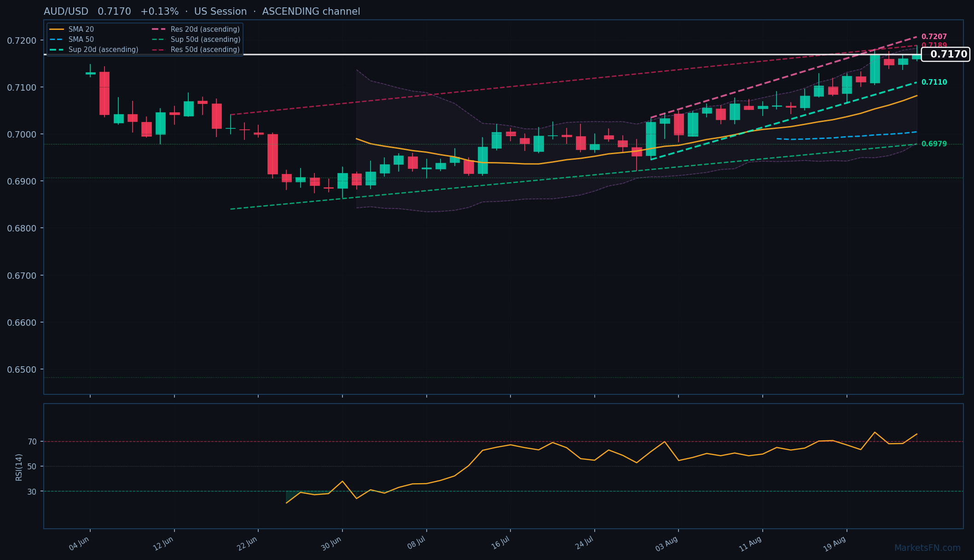Click the 04 Jun date axis label

[x=79, y=544]
